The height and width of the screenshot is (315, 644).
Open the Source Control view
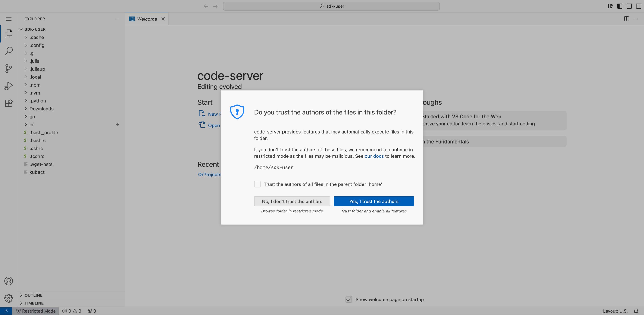click(x=8, y=68)
